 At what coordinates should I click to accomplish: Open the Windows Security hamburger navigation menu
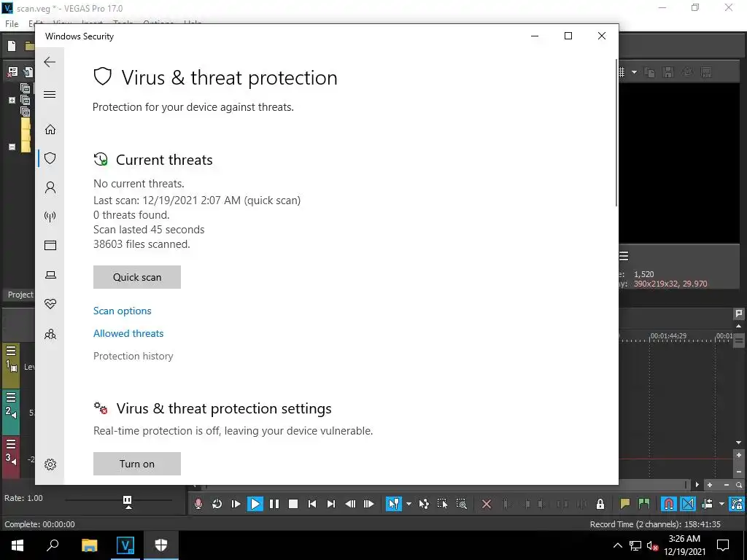(x=50, y=94)
